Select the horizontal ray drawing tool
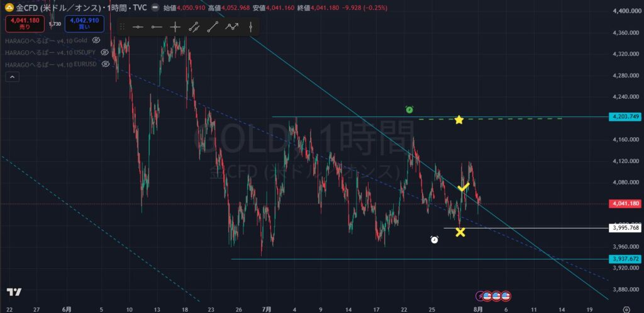644x313 pixels. click(157, 27)
